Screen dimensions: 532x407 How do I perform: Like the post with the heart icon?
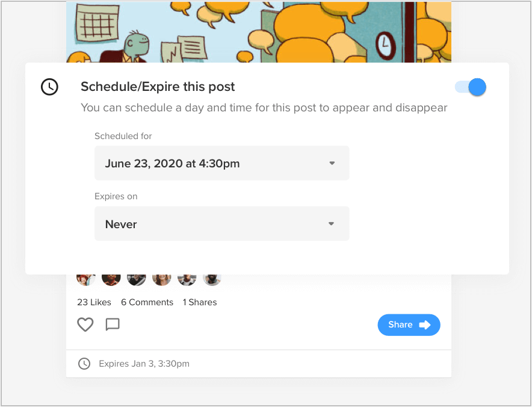85,325
